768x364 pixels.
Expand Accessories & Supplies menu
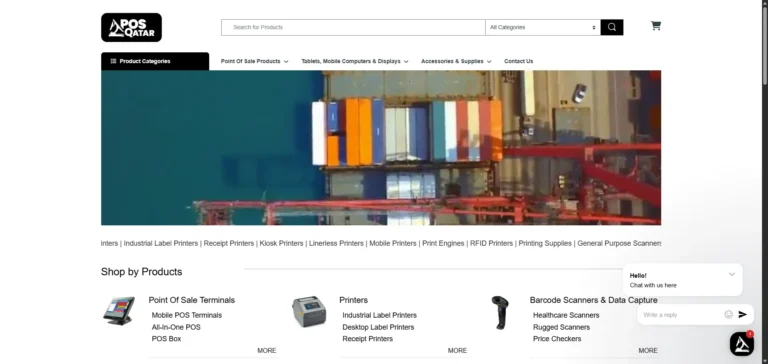[456, 61]
